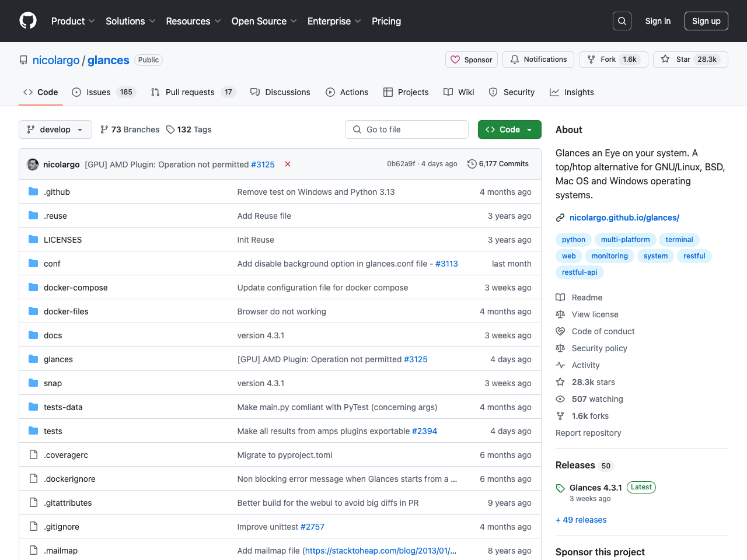747x560 pixels.
Task: Open the 6,177 Commits link
Action: pyautogui.click(x=498, y=164)
